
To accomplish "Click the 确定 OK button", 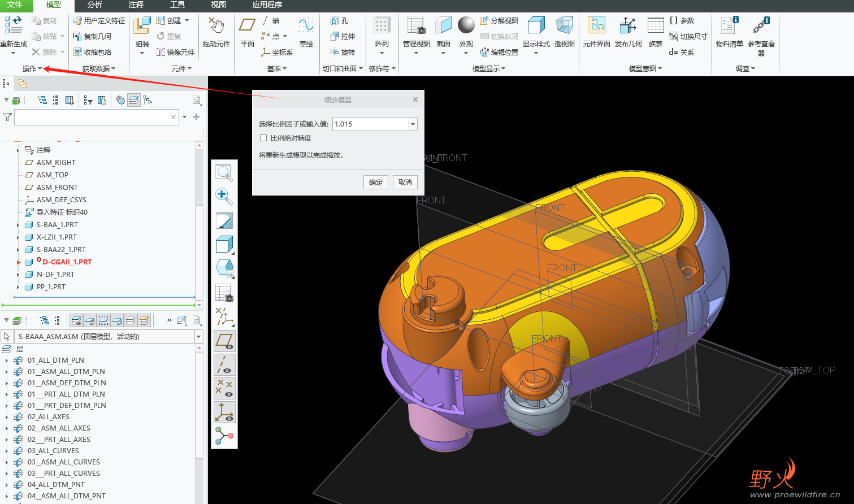I will click(376, 182).
